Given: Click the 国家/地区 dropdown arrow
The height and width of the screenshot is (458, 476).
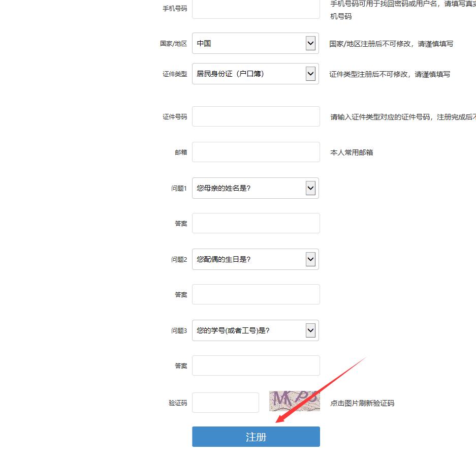Looking at the screenshot, I should coord(310,44).
